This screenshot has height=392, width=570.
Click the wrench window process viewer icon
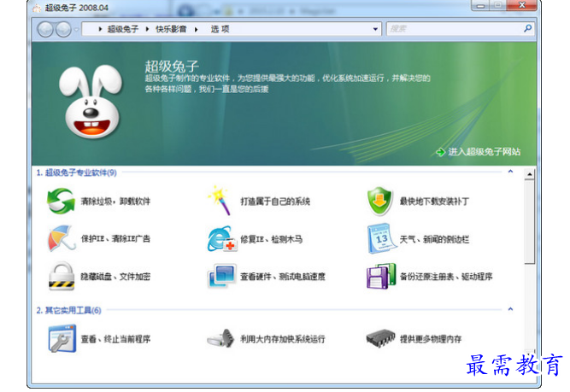(62, 339)
